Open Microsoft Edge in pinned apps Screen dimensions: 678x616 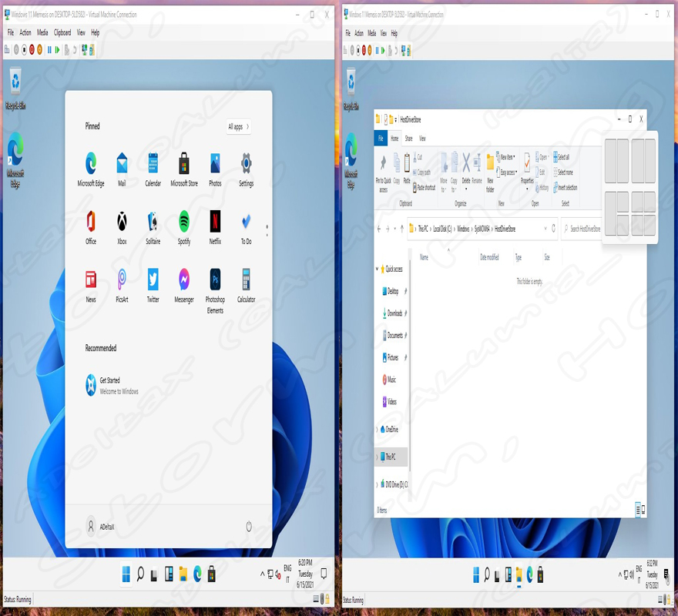[91, 169]
